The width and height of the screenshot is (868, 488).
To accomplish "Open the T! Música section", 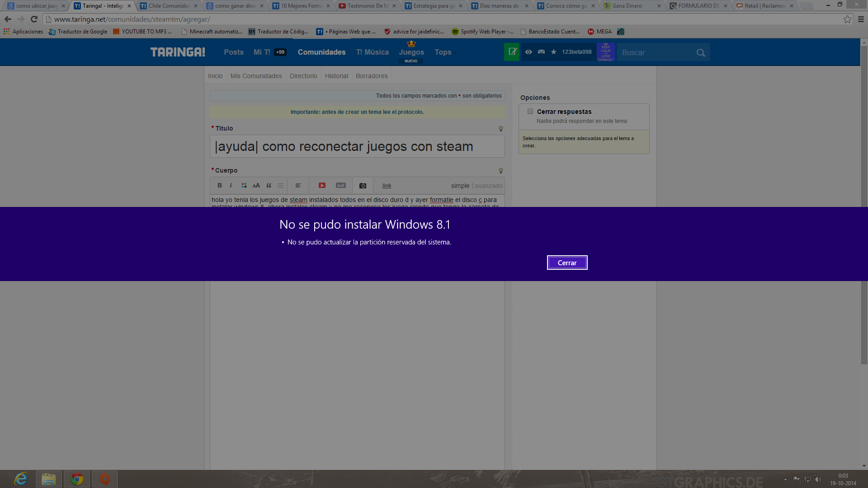I will tap(373, 52).
